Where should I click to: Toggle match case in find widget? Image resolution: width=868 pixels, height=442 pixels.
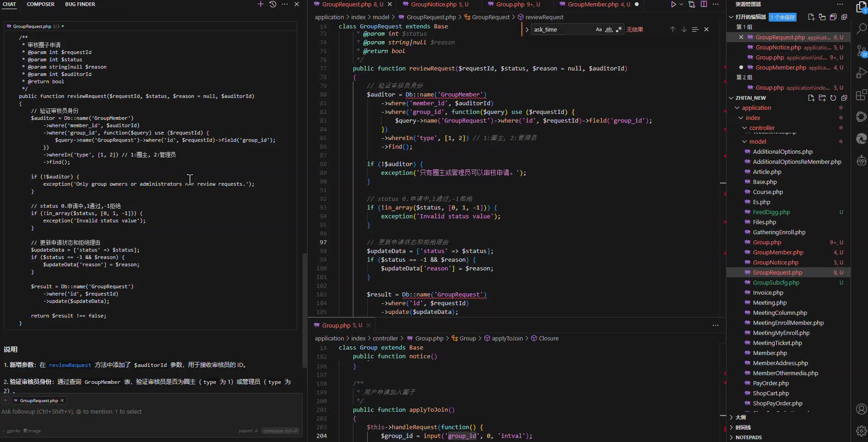pos(598,29)
